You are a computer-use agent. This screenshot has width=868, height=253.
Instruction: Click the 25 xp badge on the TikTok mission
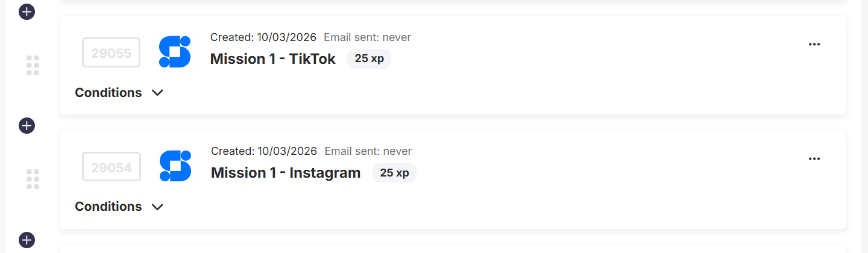click(x=369, y=58)
